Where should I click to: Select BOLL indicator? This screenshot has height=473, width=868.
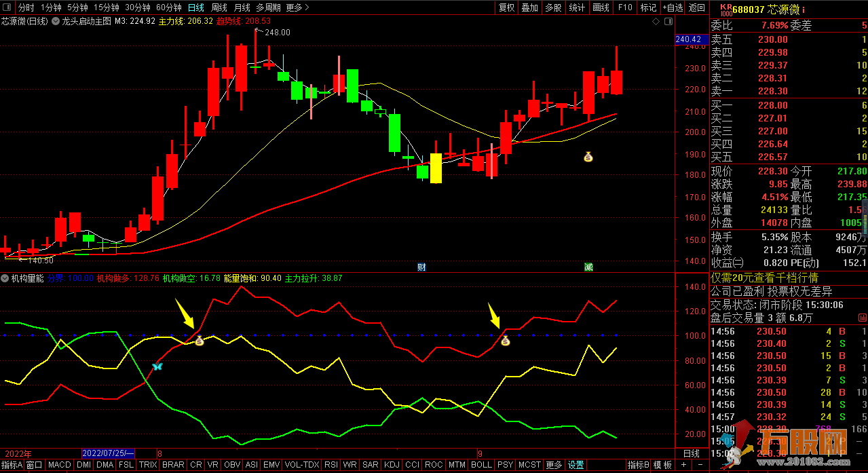481,465
